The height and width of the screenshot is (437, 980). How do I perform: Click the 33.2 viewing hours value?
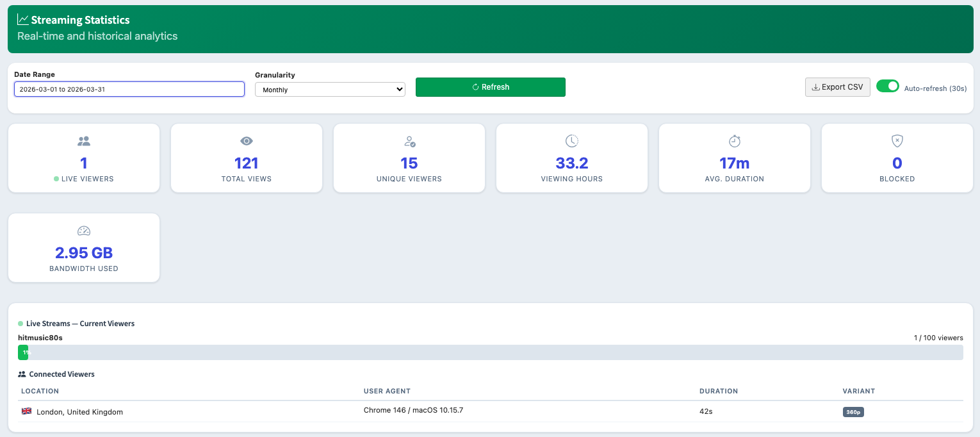tap(572, 163)
